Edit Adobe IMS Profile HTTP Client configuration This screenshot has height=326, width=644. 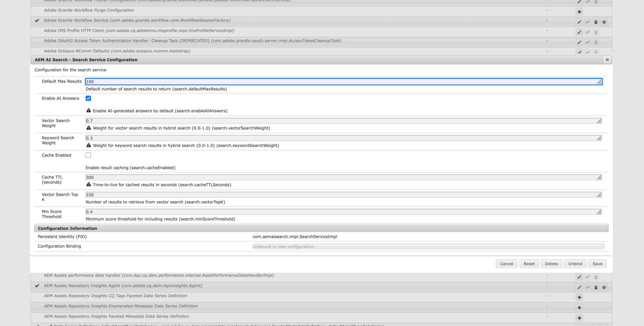579,32
